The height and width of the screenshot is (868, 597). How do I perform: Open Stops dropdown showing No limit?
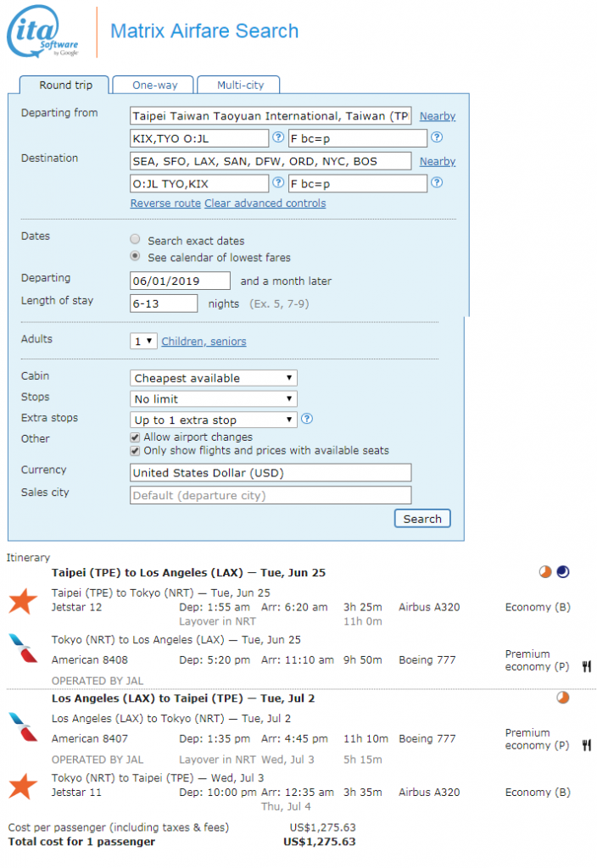pos(213,399)
